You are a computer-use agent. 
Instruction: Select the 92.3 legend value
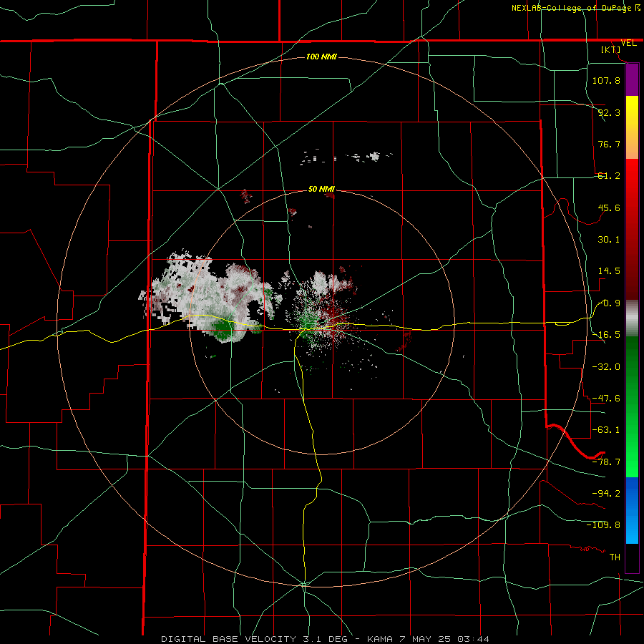point(609,112)
